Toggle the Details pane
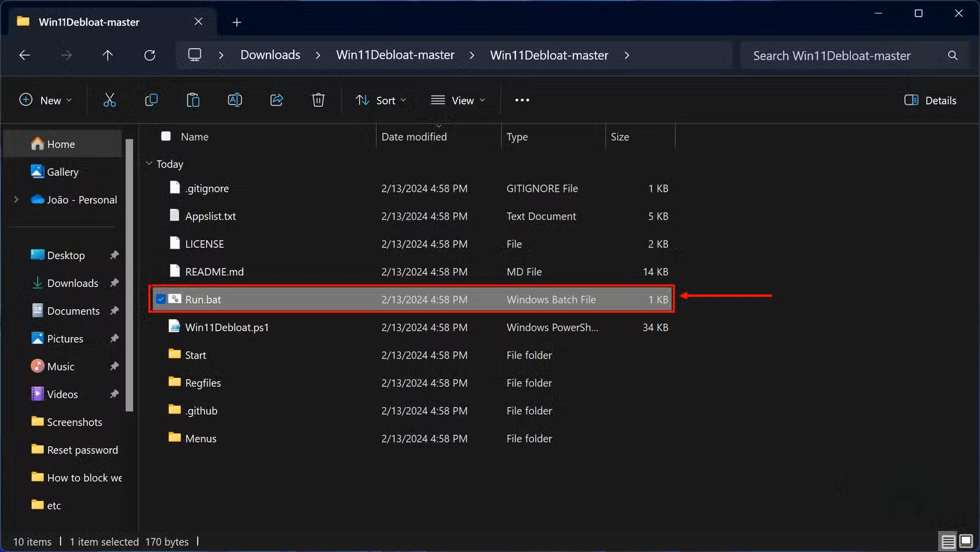The image size is (980, 552). click(x=930, y=100)
